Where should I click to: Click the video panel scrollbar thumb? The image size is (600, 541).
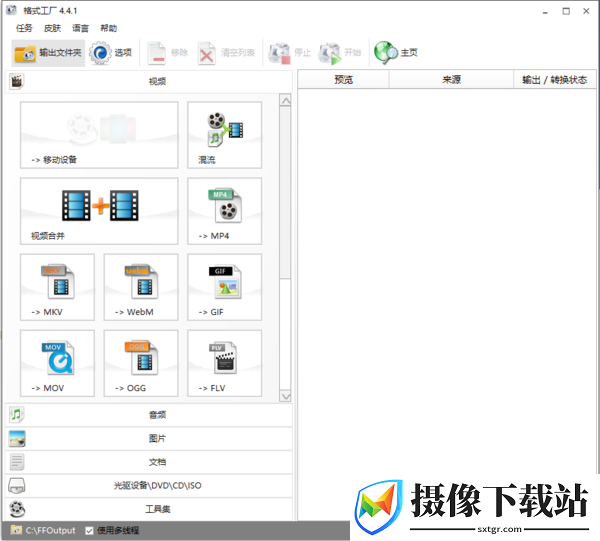tap(285, 192)
